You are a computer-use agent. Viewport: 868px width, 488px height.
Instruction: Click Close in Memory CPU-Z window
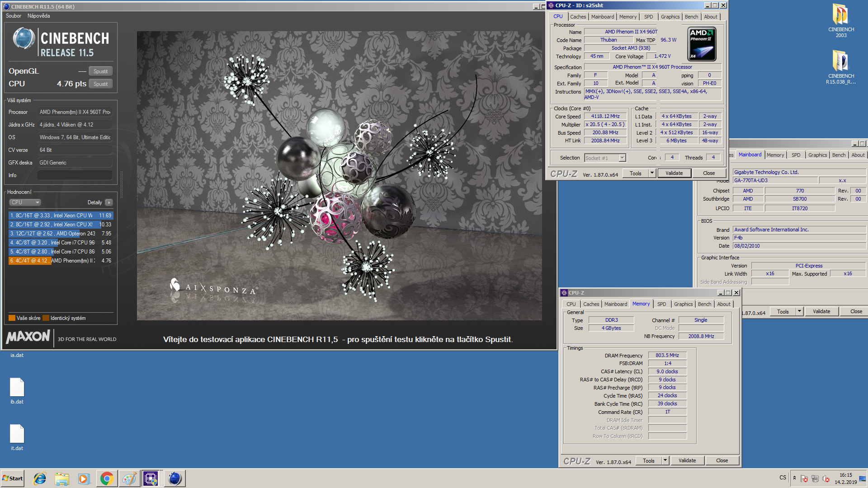click(722, 460)
